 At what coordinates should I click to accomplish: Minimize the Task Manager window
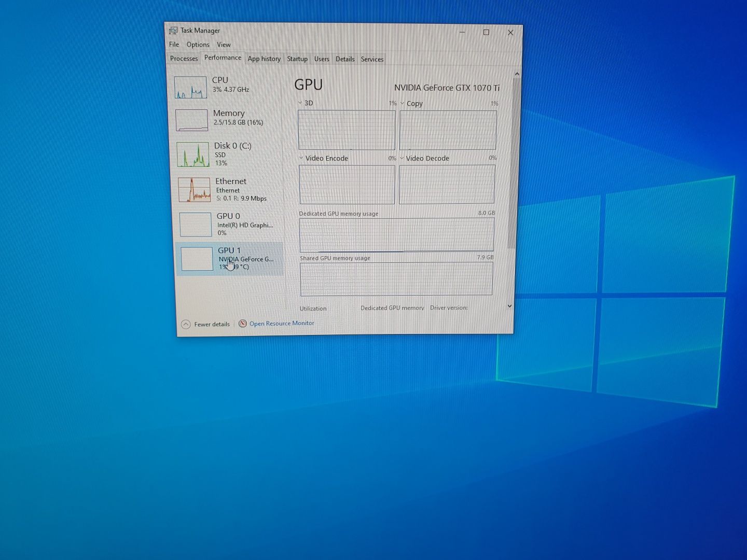(x=462, y=32)
